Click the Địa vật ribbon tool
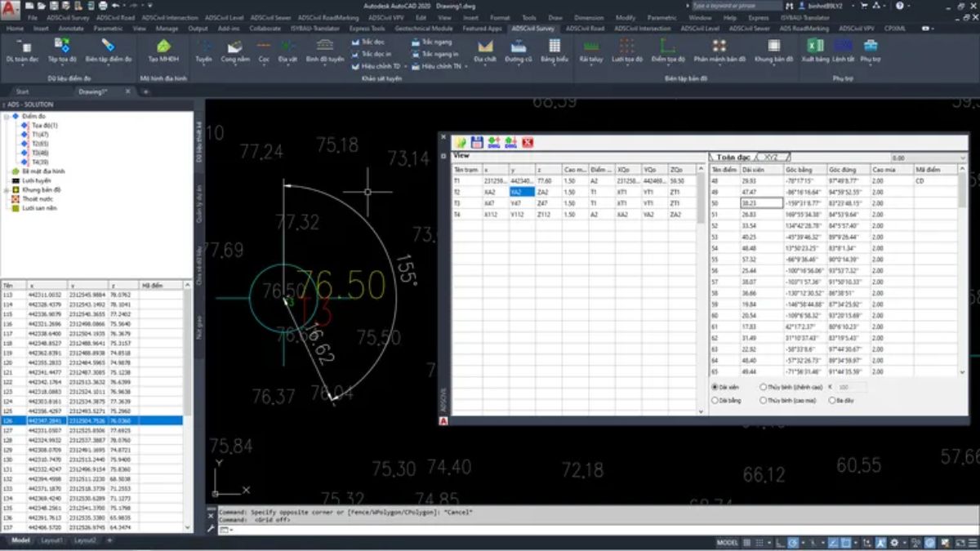The height and width of the screenshot is (551, 980). point(287,50)
